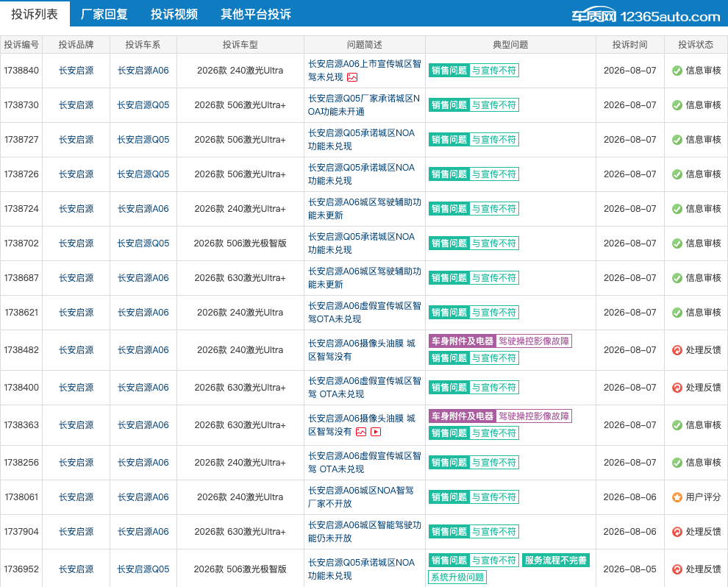
Task: Open image icon in complaint 1738363 description
Action: point(361,432)
